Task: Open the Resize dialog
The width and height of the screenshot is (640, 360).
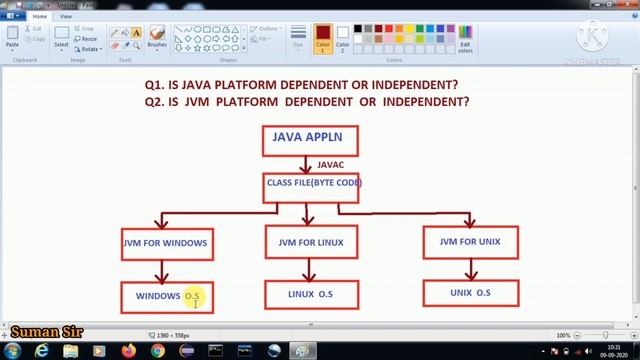Action: coord(86,39)
